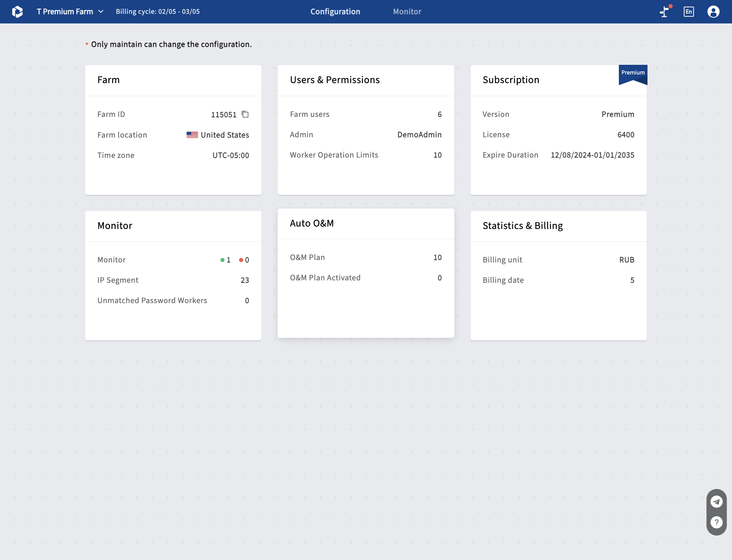Image resolution: width=732 pixels, height=560 pixels.
Task: Open the Users & Permissions card
Action: click(366, 130)
